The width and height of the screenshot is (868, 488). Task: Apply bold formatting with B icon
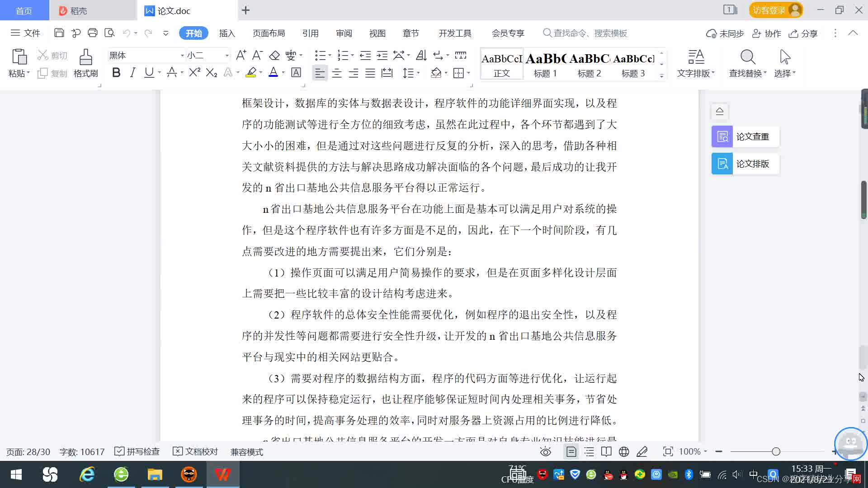pyautogui.click(x=116, y=73)
